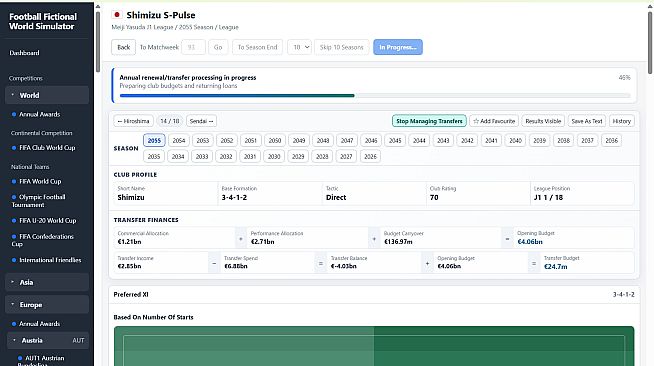Viewport: 654px width, 366px height.
Task: Click the Transfer Spend €6.88bn value
Action: pyautogui.click(x=236, y=266)
